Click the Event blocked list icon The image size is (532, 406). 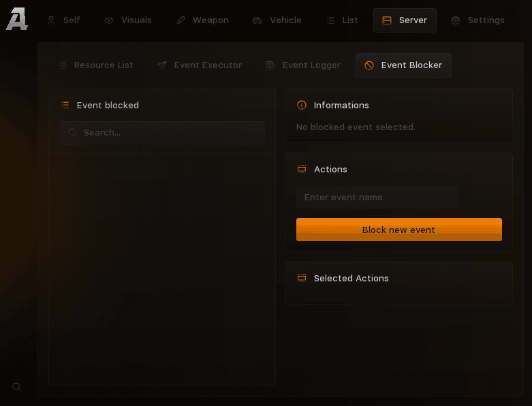[x=65, y=105]
